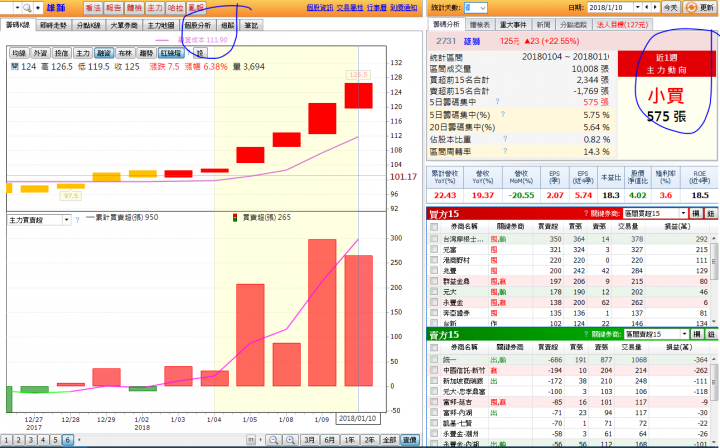Image resolution: width=720 pixels, height=448 pixels.
Task: Click 鈕 button in 賣方15 header
Action: click(711, 334)
